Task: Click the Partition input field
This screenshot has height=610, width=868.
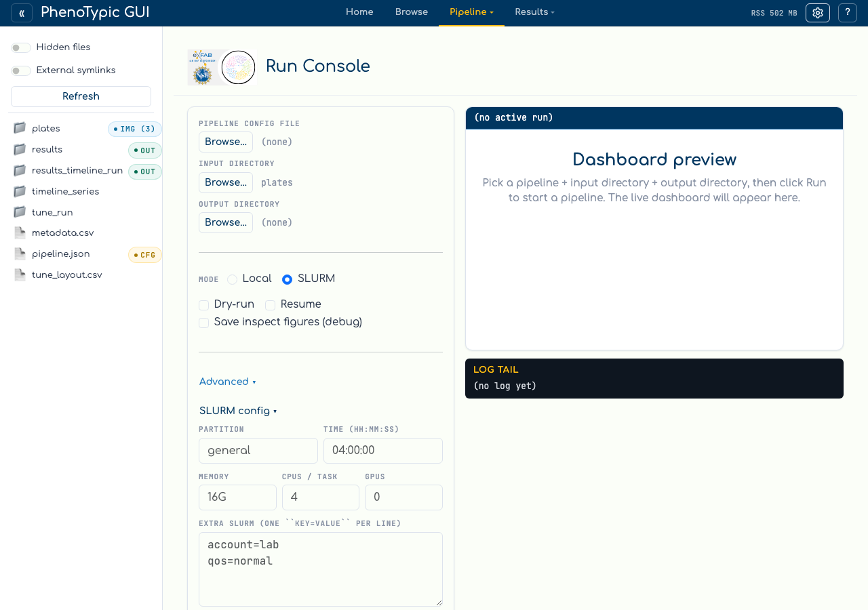Action: (258, 451)
